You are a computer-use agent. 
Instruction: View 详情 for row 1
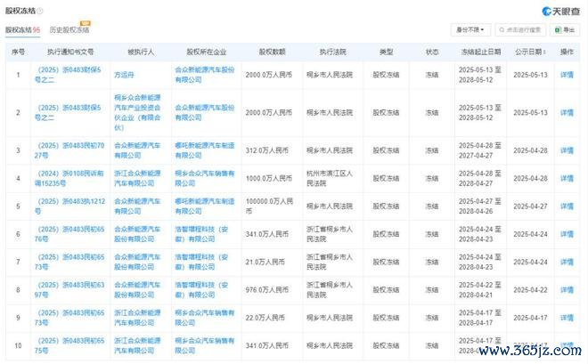(x=567, y=75)
